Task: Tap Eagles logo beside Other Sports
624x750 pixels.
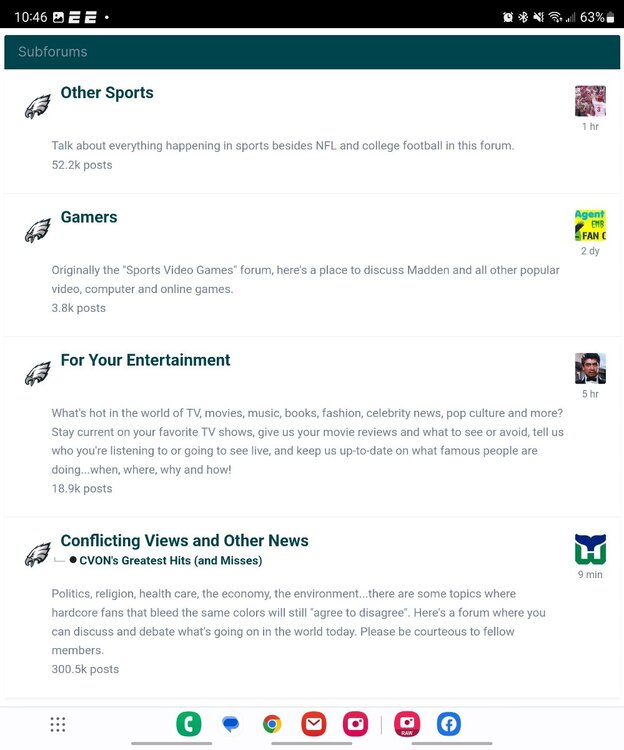Action: click(x=38, y=106)
